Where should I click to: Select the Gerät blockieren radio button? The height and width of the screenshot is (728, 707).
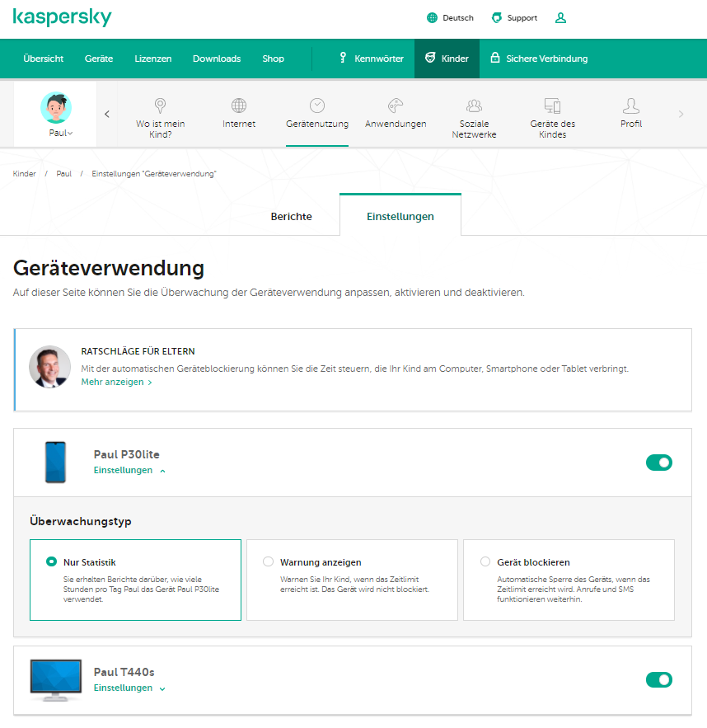pos(485,561)
